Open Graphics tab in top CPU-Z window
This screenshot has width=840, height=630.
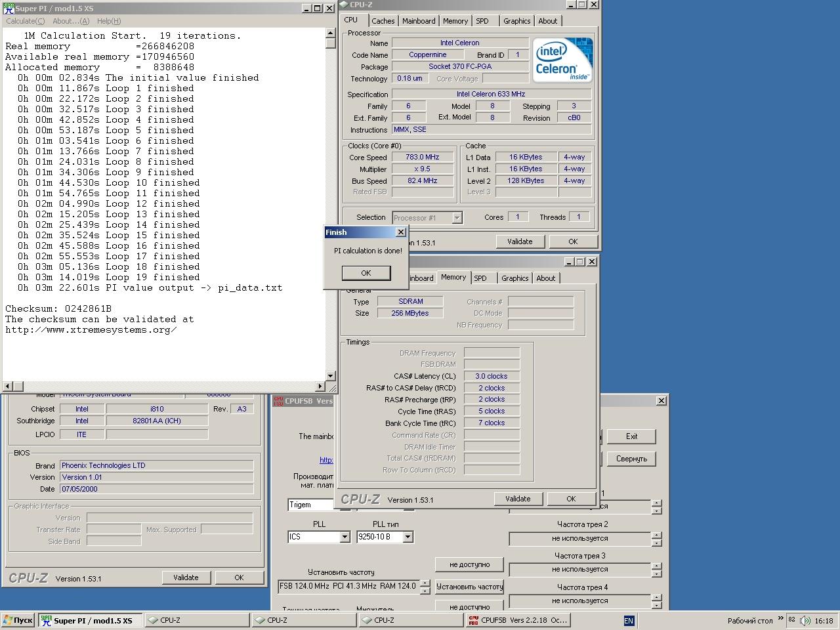pyautogui.click(x=517, y=21)
